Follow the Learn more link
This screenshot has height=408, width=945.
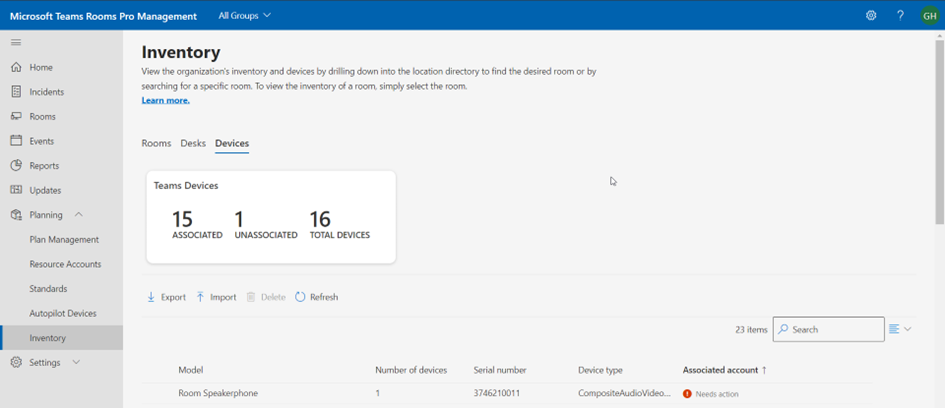tap(166, 101)
